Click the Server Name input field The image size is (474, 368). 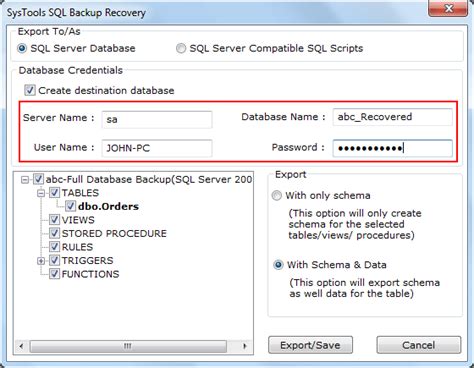coord(157,119)
